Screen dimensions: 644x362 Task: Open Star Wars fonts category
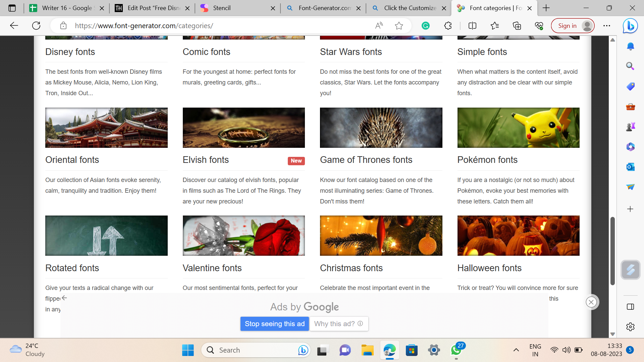(x=351, y=52)
